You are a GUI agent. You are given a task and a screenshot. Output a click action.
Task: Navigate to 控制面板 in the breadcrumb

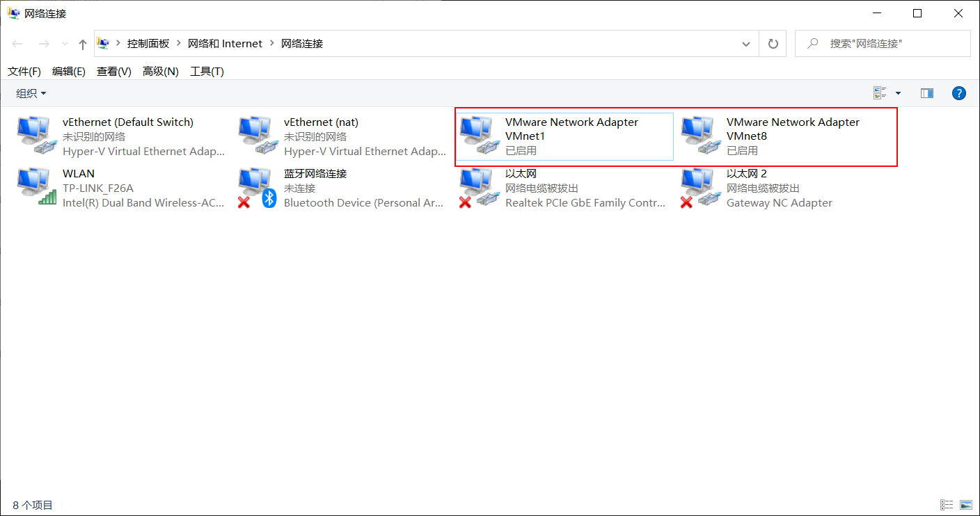[x=148, y=44]
